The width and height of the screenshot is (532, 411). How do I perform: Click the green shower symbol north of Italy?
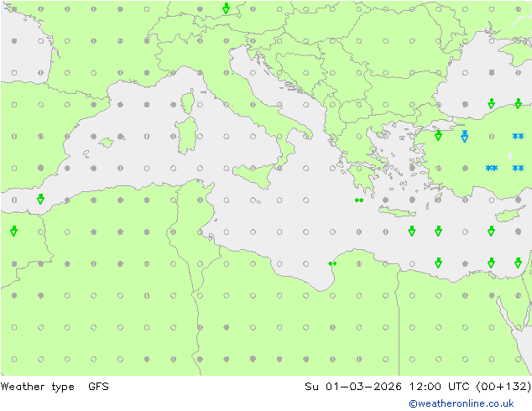click(227, 8)
